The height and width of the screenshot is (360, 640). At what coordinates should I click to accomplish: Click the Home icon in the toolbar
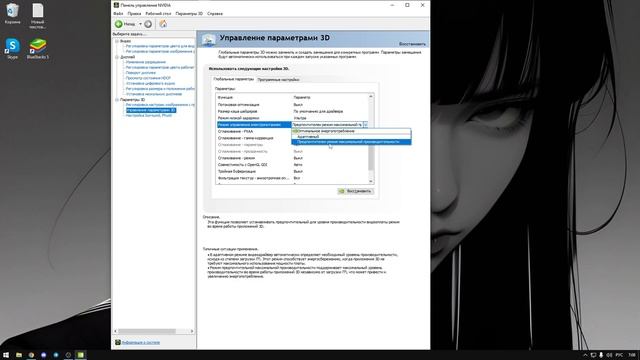[x=163, y=24]
